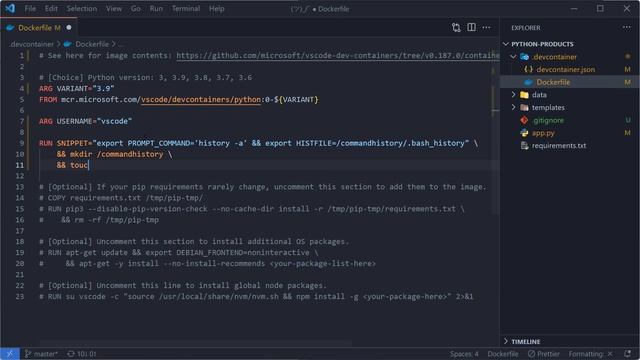Click the '# COPY requirements.txt' comment line
The height and width of the screenshot is (360, 640).
pyautogui.click(x=121, y=198)
